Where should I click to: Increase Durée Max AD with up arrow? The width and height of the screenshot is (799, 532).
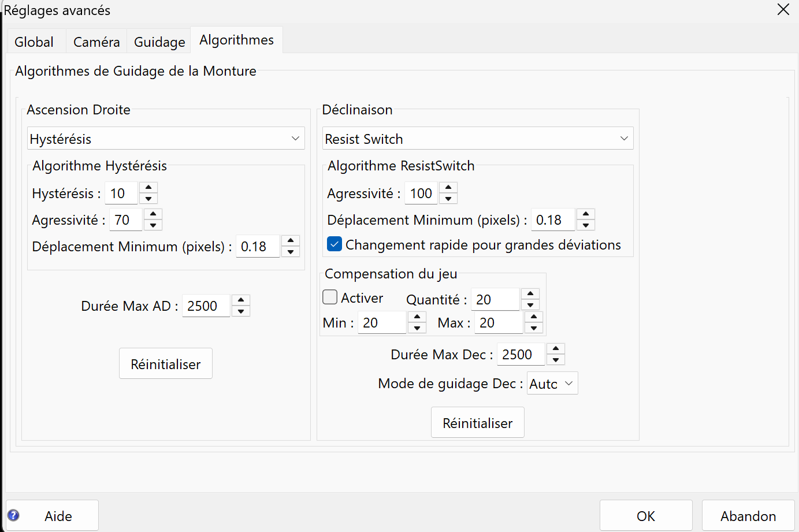tap(241, 300)
